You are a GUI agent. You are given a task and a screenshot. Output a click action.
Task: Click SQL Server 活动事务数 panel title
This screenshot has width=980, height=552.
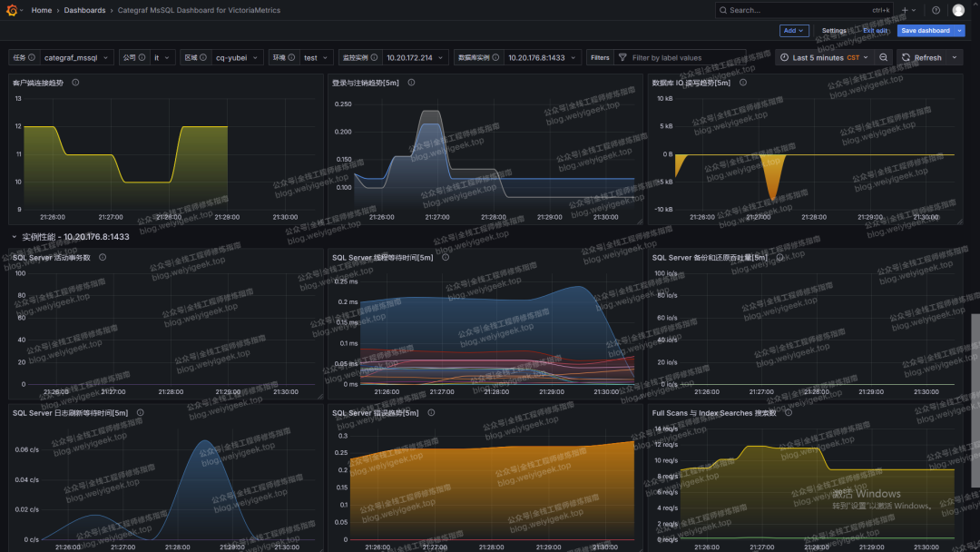tap(51, 257)
